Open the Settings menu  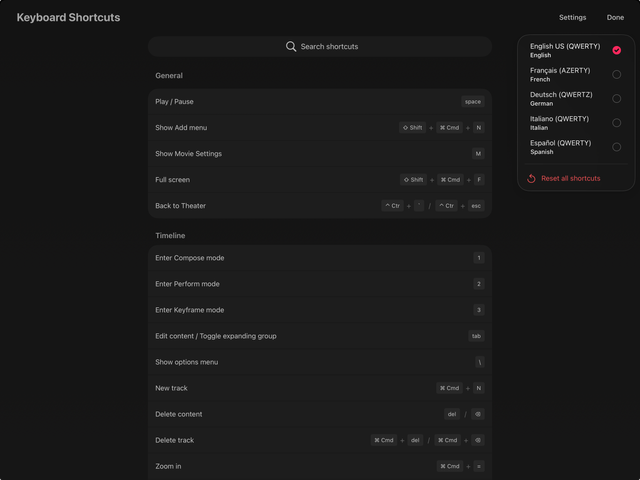pos(573,17)
